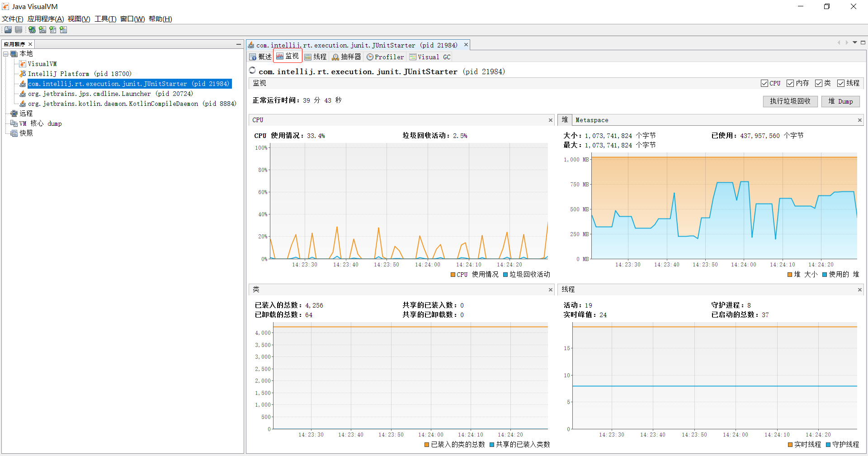Click the 本地 computer icon in the tree
The width and height of the screenshot is (868, 456).
tap(14, 54)
